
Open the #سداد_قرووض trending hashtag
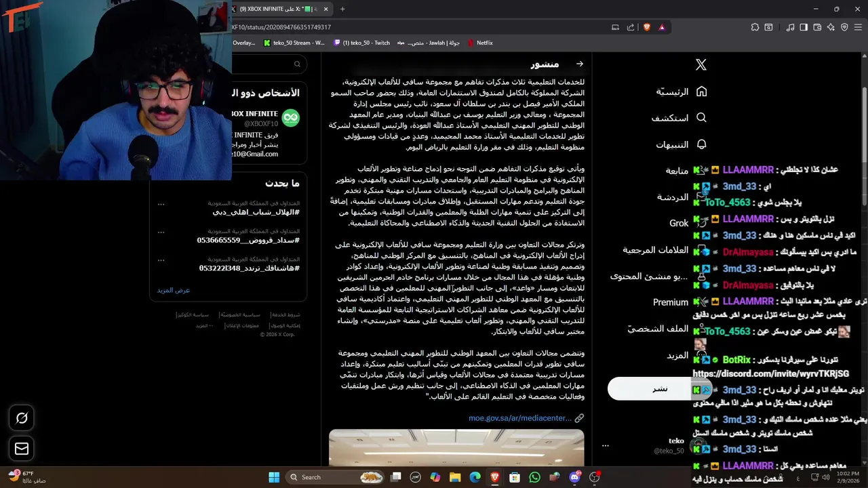tap(248, 240)
